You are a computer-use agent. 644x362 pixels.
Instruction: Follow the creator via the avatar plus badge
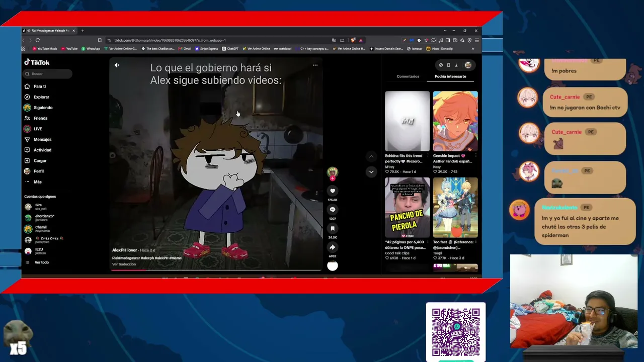[x=333, y=178]
